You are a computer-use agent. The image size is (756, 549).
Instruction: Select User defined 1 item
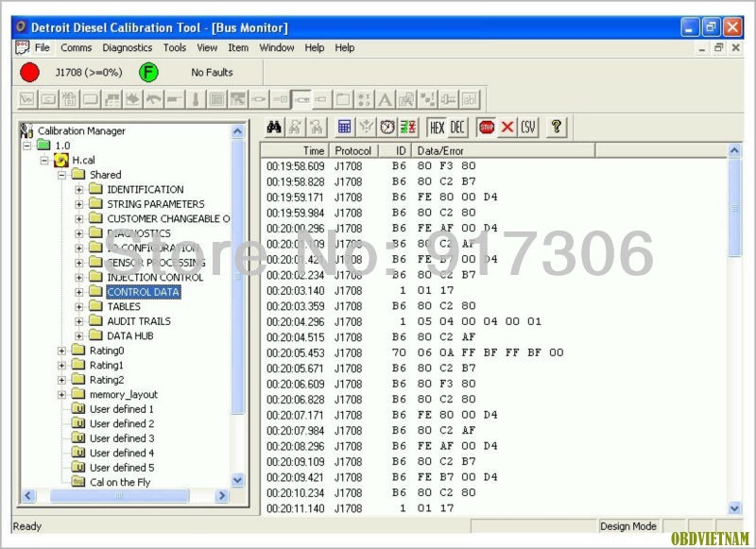pyautogui.click(x=122, y=409)
